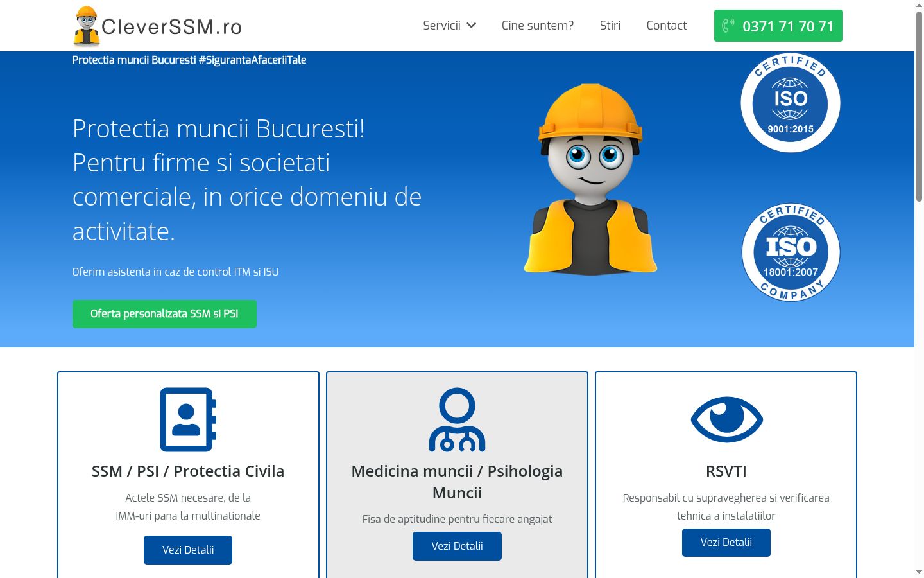Click Vezi Detalii under SSM / PSI / Protectia Civila
The width and height of the screenshot is (924, 578).
(188, 550)
